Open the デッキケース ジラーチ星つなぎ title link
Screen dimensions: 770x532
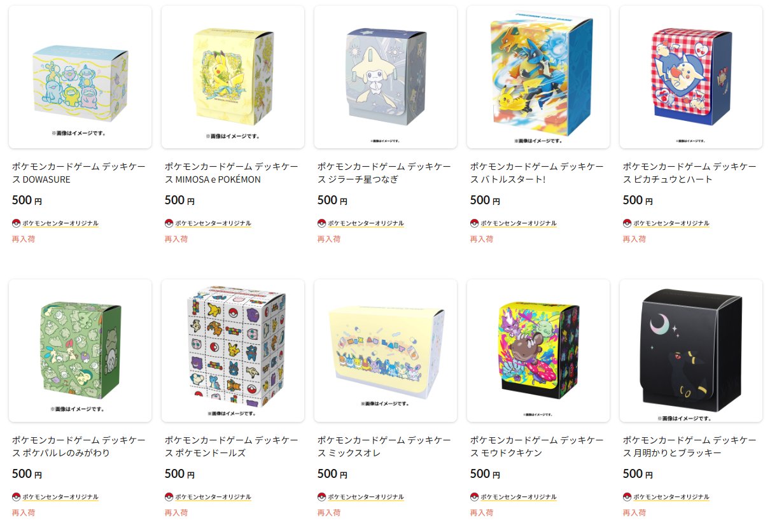[x=384, y=173]
